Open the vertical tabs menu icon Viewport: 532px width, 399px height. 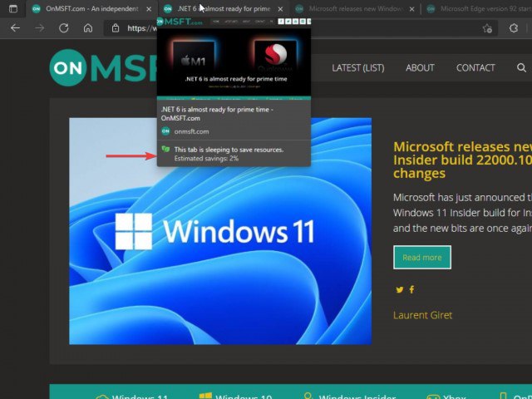13,9
